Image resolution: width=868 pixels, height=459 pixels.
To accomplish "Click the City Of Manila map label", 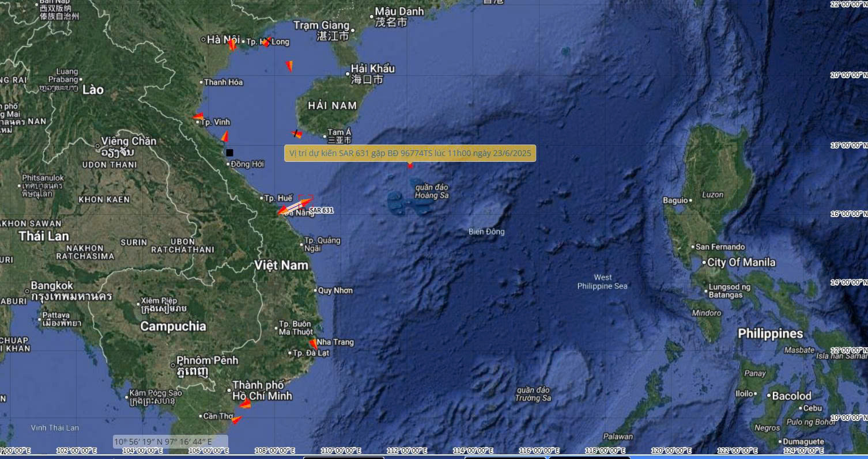I will tap(741, 263).
